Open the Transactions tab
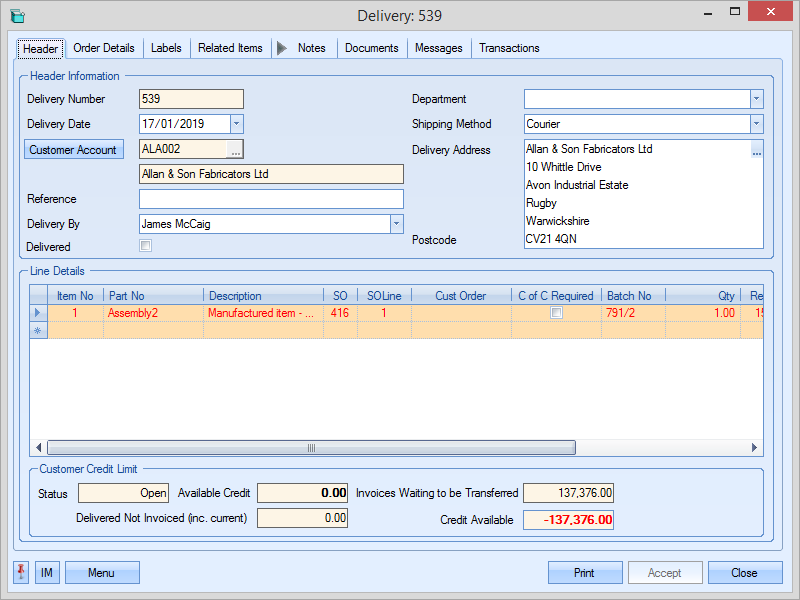 click(x=509, y=48)
